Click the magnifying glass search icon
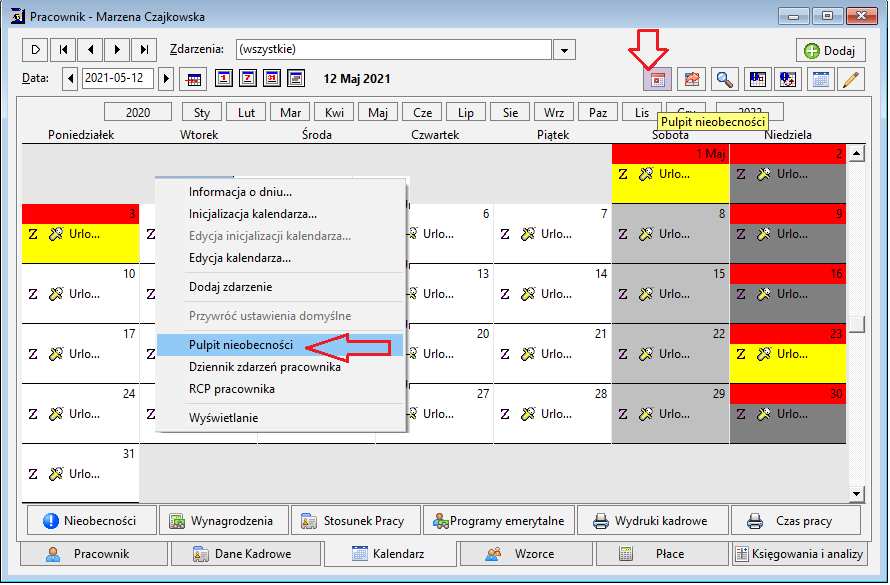The width and height of the screenshot is (890, 585). [x=724, y=79]
